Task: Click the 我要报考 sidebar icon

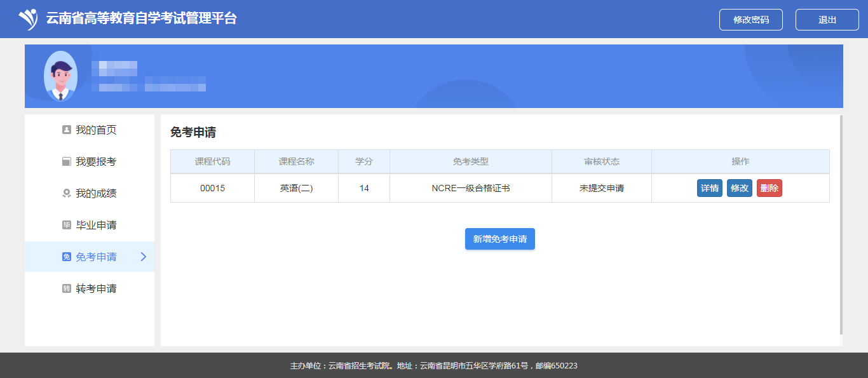Action: coord(67,162)
